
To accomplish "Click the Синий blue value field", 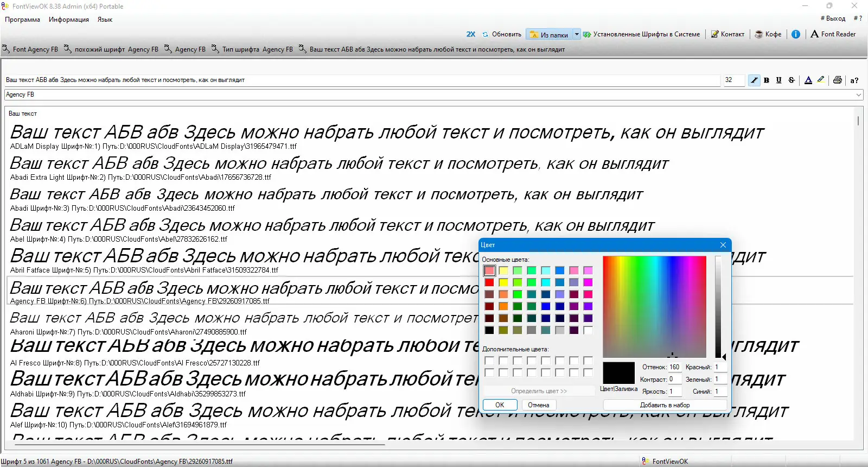I will click(720, 392).
